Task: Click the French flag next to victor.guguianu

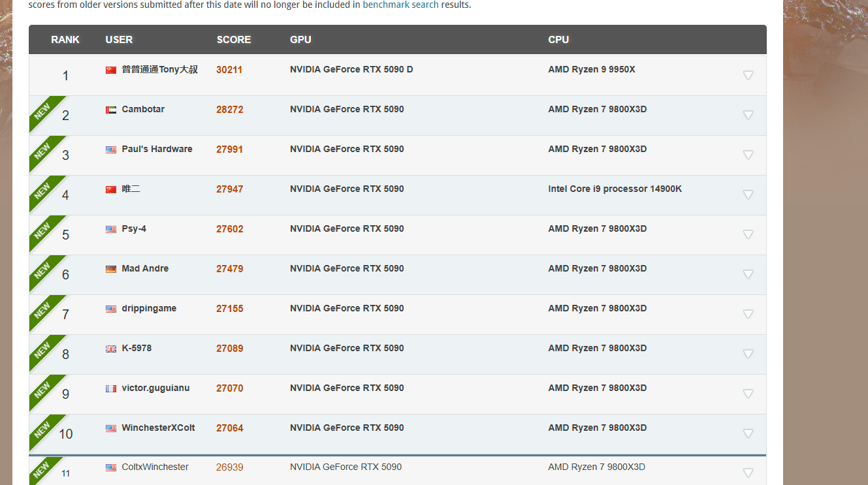Action: pyautogui.click(x=111, y=388)
